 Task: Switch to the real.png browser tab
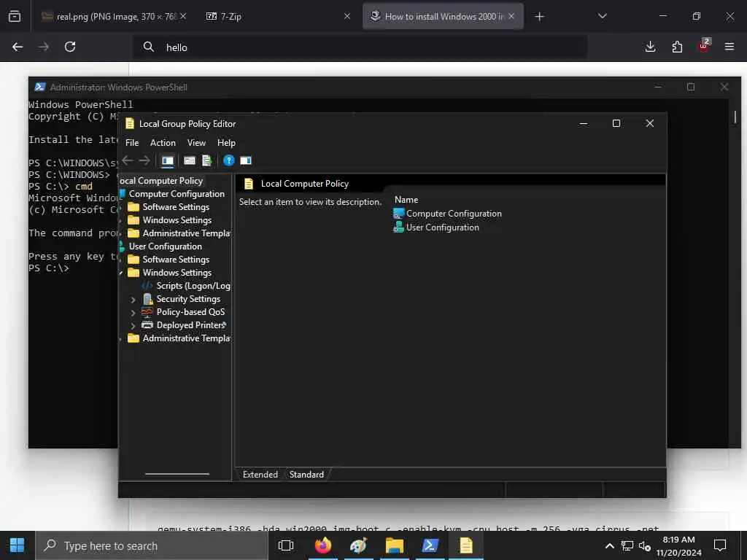pos(115,17)
